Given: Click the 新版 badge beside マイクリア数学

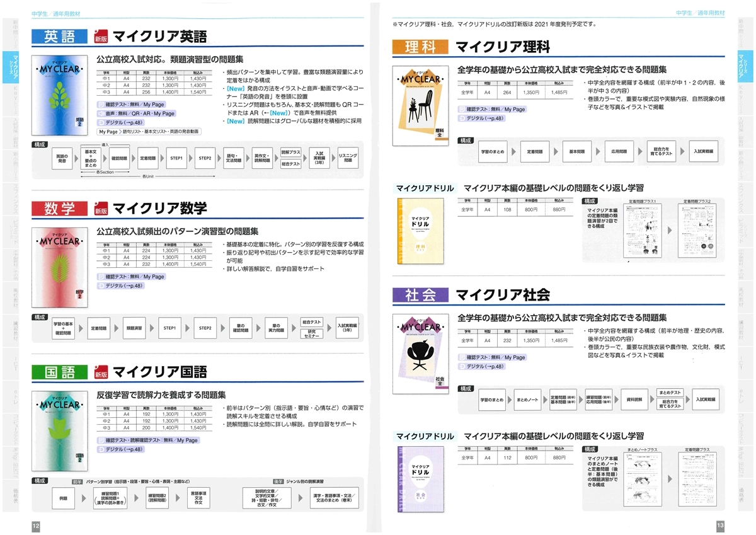Looking at the screenshot, I should 101,209.
